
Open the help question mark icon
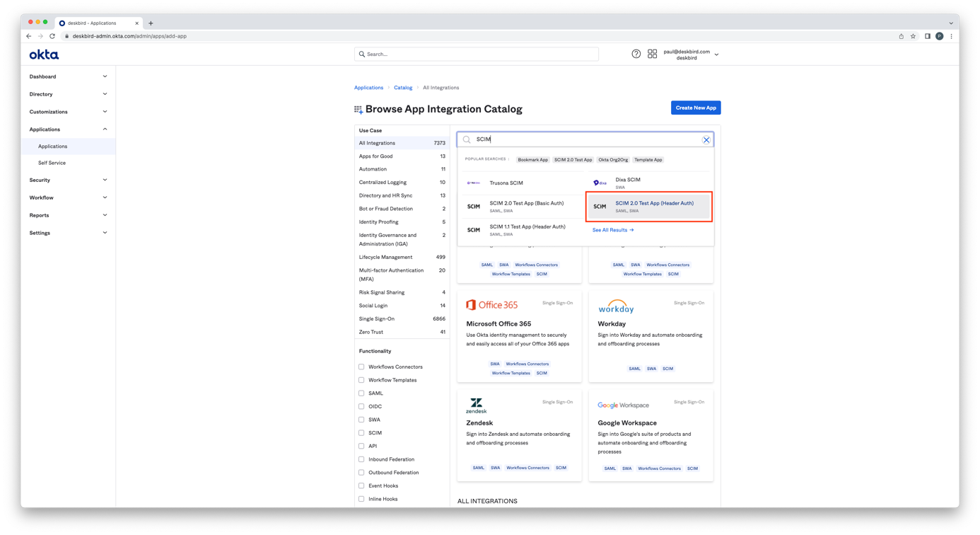(636, 54)
